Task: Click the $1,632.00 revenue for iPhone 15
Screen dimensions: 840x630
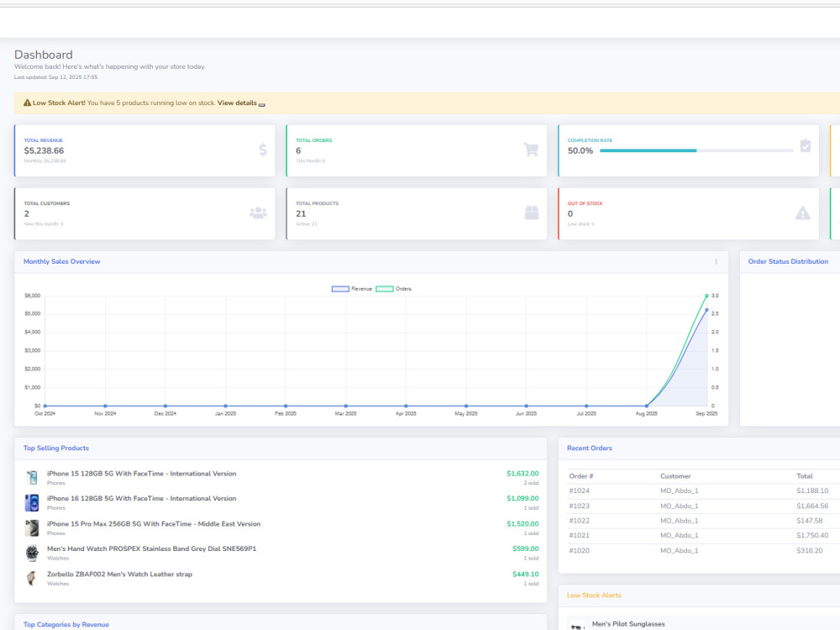Action: point(522,474)
